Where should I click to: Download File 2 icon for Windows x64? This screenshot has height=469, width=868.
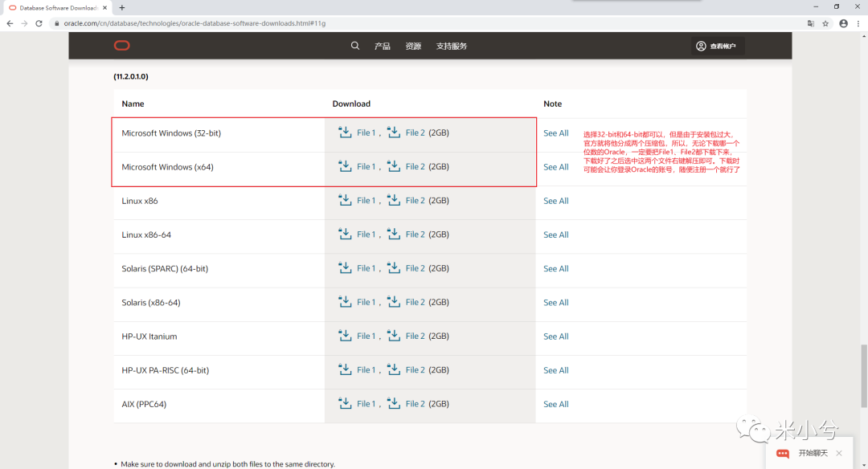(x=394, y=166)
